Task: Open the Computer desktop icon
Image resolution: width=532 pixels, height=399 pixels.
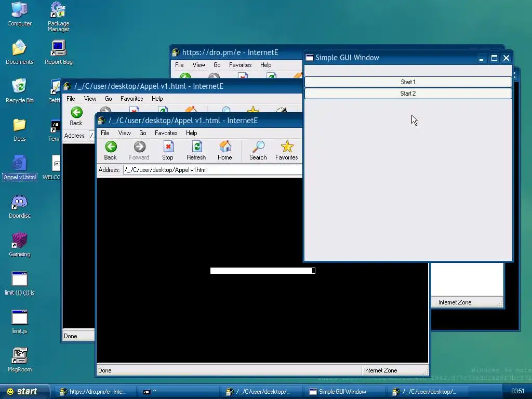Action: (x=19, y=14)
